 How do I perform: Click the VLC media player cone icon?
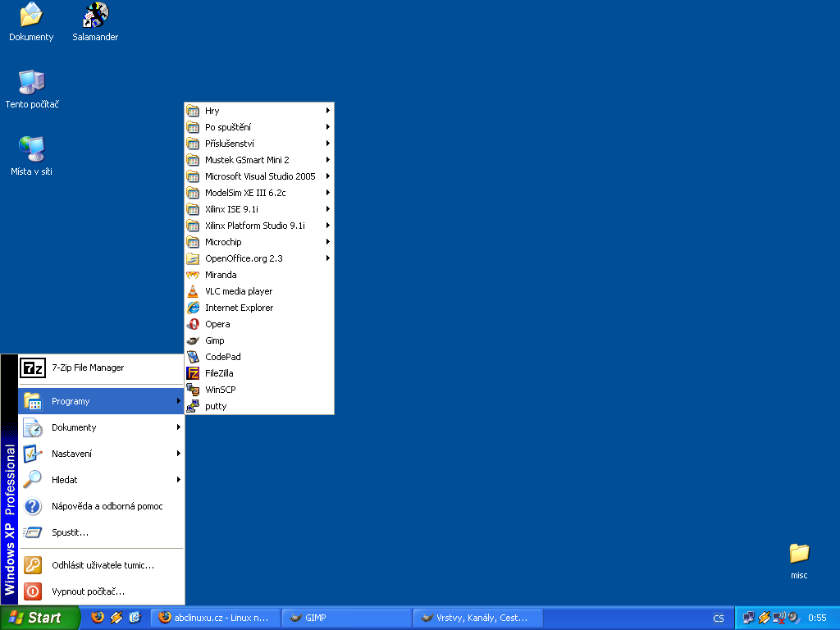click(193, 291)
